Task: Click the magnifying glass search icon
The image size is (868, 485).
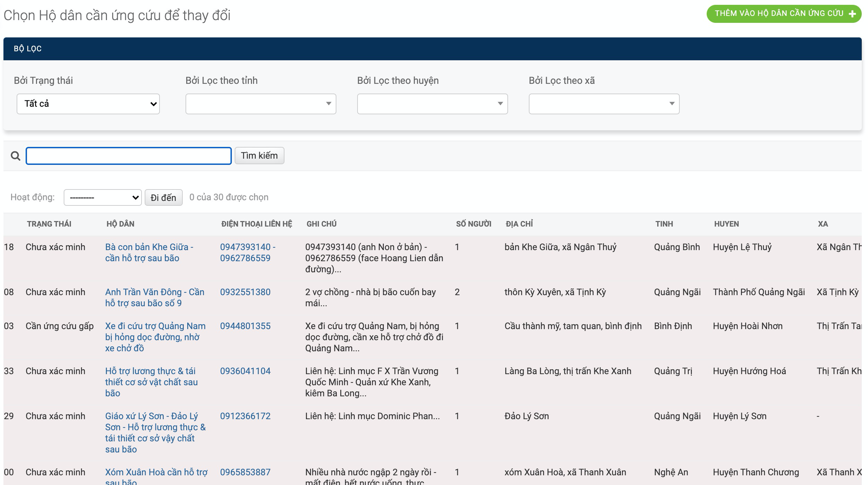Action: pyautogui.click(x=16, y=156)
